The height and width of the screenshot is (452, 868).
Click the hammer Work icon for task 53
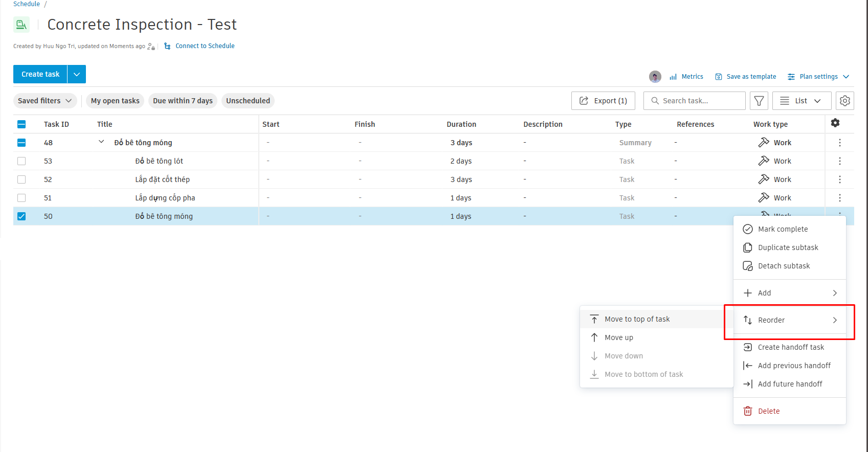tap(764, 161)
